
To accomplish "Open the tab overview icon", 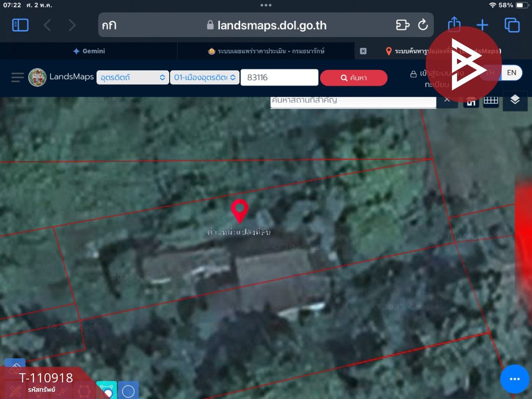I will point(512,25).
